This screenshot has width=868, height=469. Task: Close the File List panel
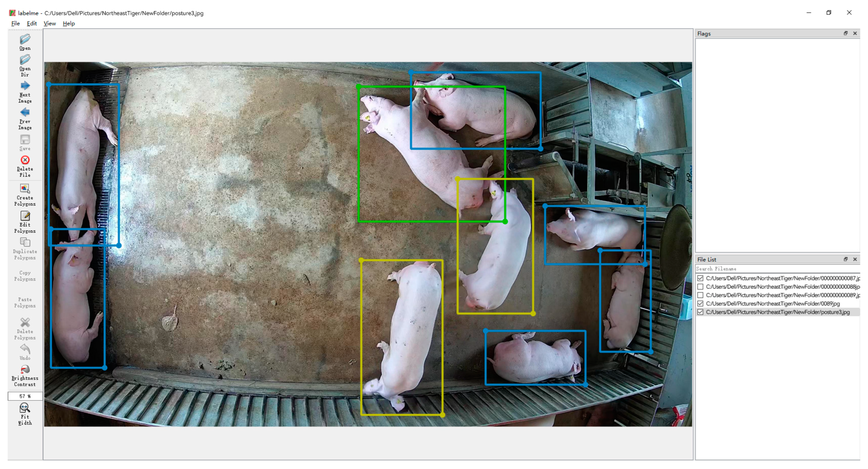pyautogui.click(x=855, y=259)
